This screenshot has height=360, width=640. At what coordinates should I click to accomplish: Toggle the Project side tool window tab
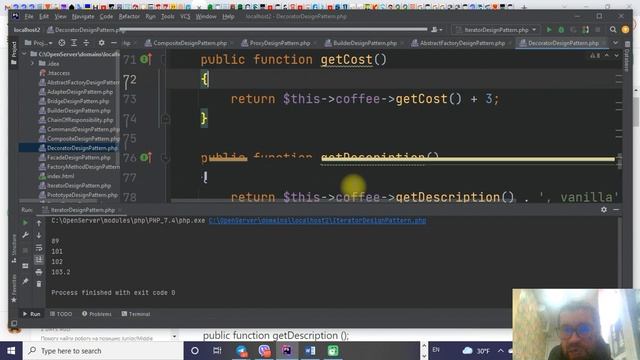pyautogui.click(x=14, y=53)
